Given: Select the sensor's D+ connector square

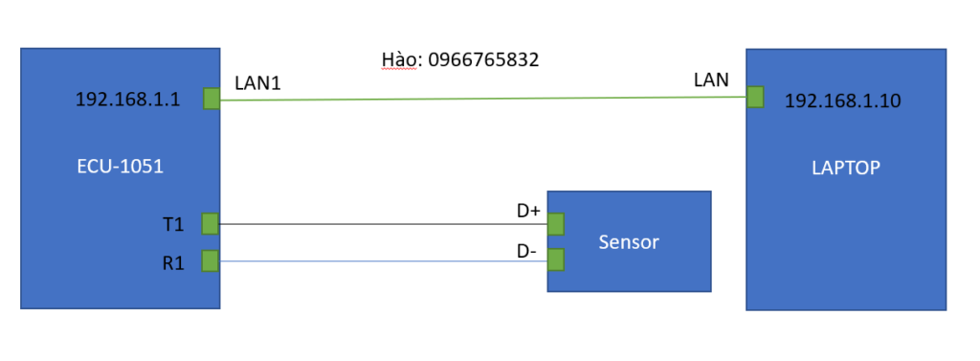Looking at the screenshot, I should [x=556, y=223].
